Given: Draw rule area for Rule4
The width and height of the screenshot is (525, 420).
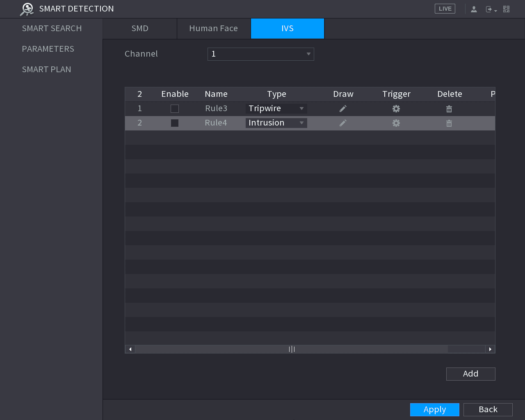Looking at the screenshot, I should tap(343, 123).
